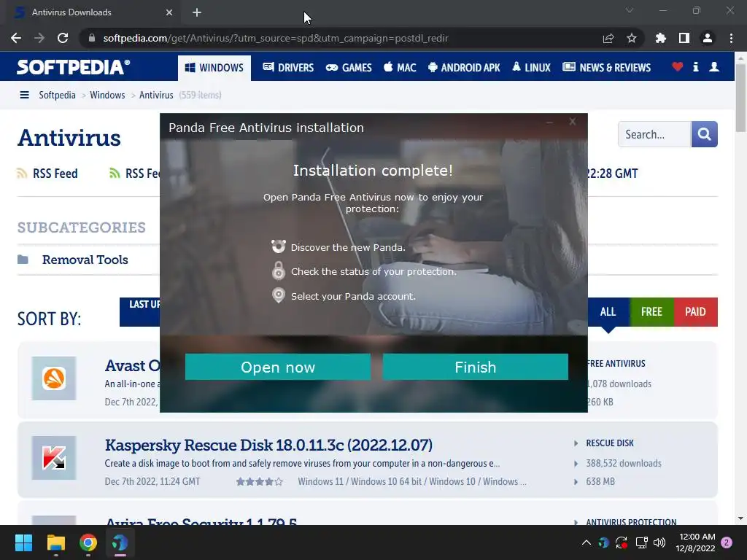Open the Drivers section
The width and height of the screenshot is (747, 560).
coord(288,68)
